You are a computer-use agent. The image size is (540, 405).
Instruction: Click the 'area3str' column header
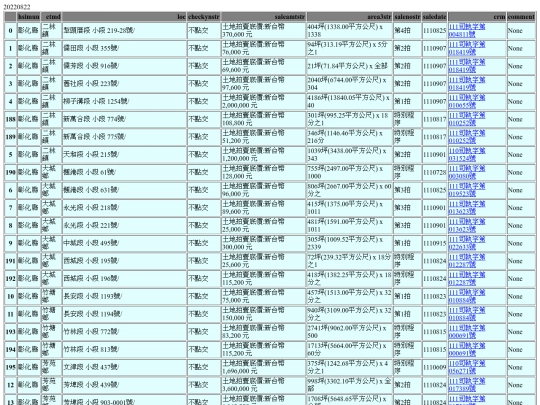coord(349,17)
